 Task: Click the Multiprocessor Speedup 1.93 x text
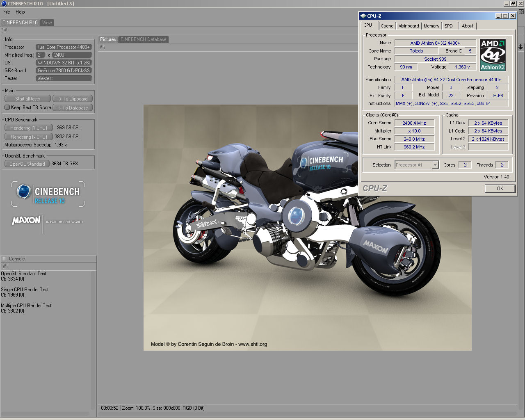point(36,145)
